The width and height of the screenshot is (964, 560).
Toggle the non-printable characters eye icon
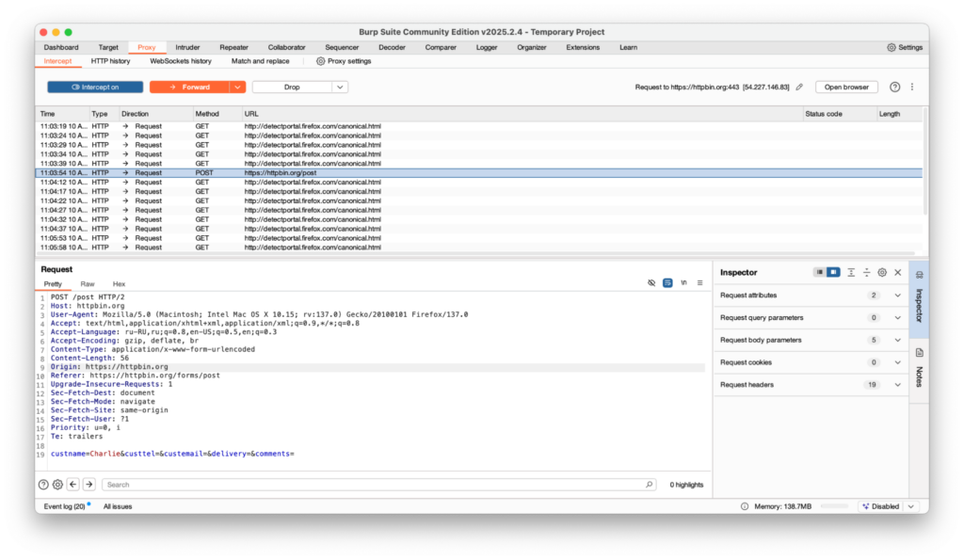pos(651,282)
